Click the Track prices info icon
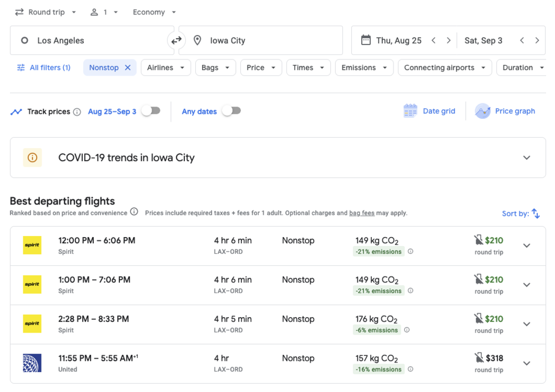555x392 pixels. 77,112
